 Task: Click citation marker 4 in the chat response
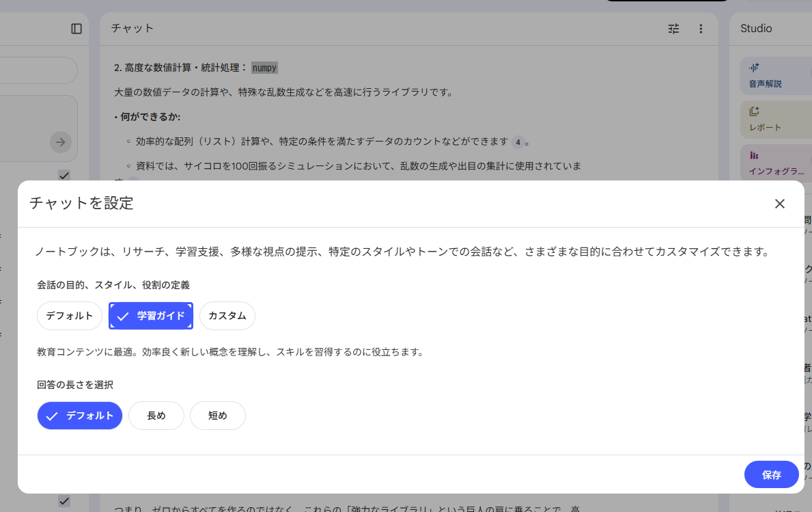[519, 142]
